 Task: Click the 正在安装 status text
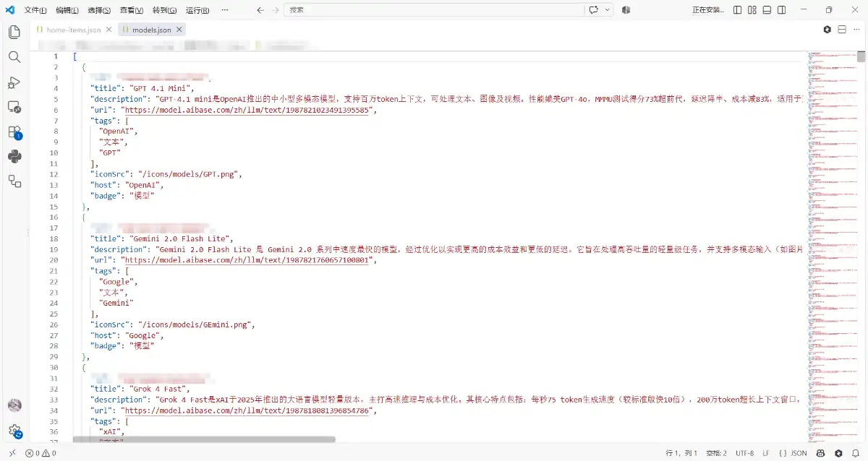pos(707,10)
